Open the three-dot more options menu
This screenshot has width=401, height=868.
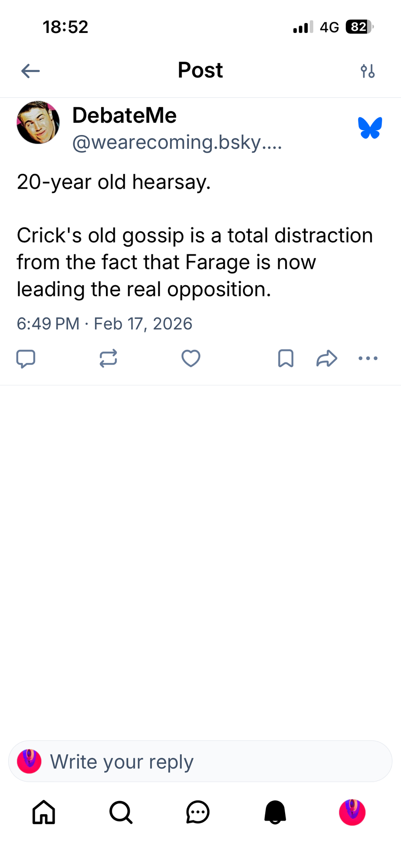coord(368,358)
